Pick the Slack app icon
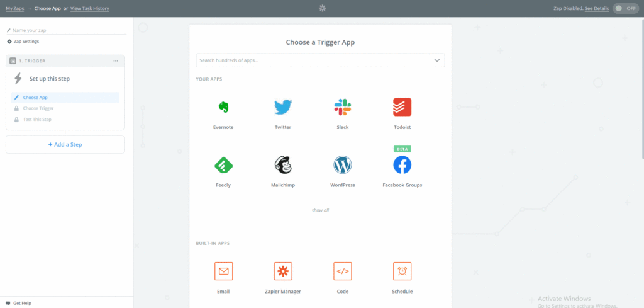 343,107
